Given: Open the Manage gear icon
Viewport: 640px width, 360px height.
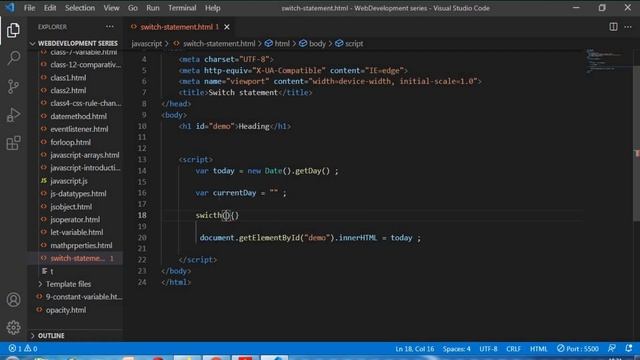Looking at the screenshot, I should point(13,327).
